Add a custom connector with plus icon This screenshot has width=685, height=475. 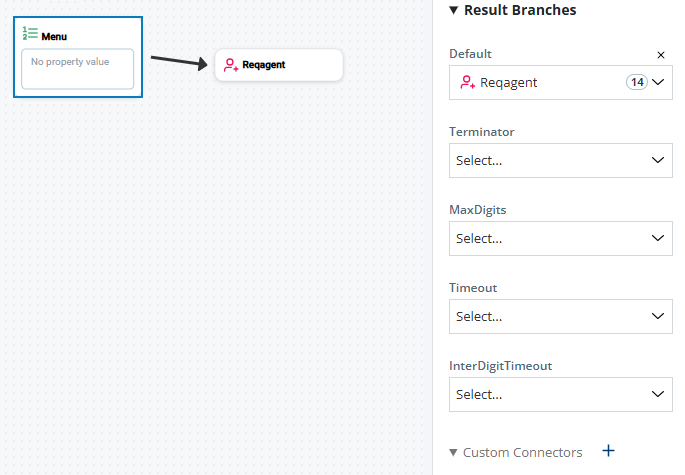point(609,451)
